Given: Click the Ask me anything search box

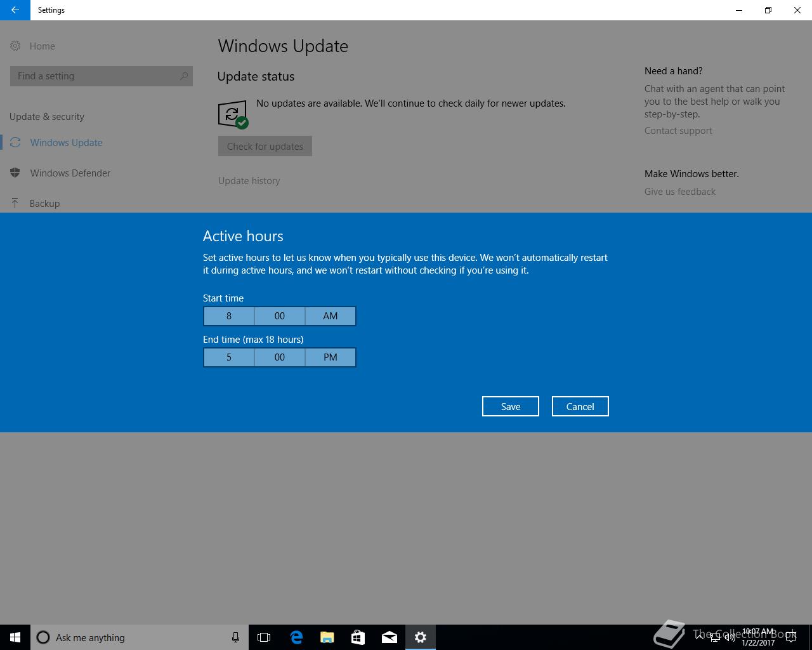Looking at the screenshot, I should point(140,637).
